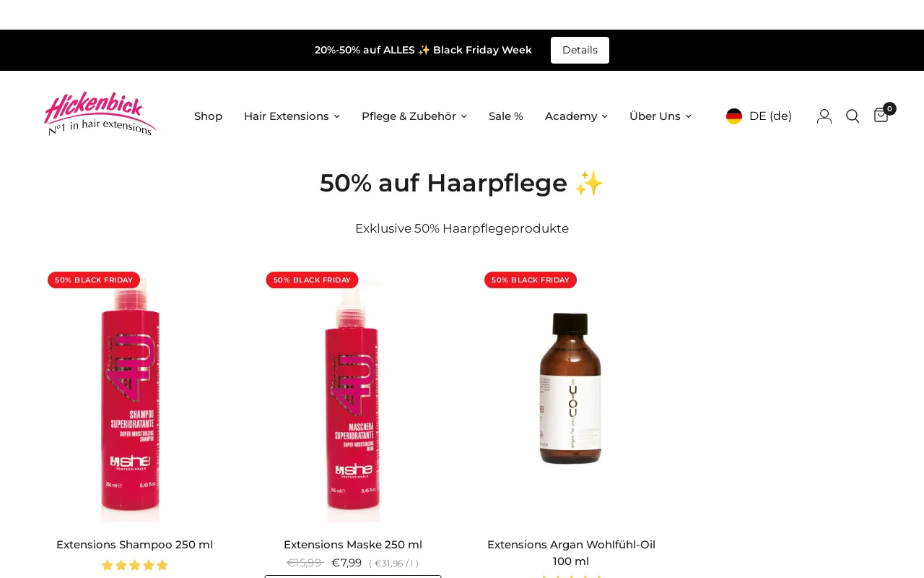Click the Details button in banner
Viewport: 924px width, 578px height.
tap(580, 50)
